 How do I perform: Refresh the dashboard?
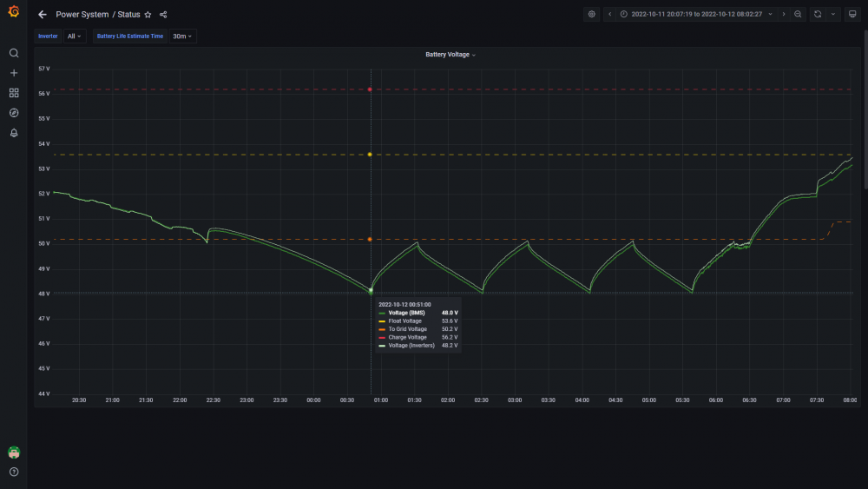818,15
